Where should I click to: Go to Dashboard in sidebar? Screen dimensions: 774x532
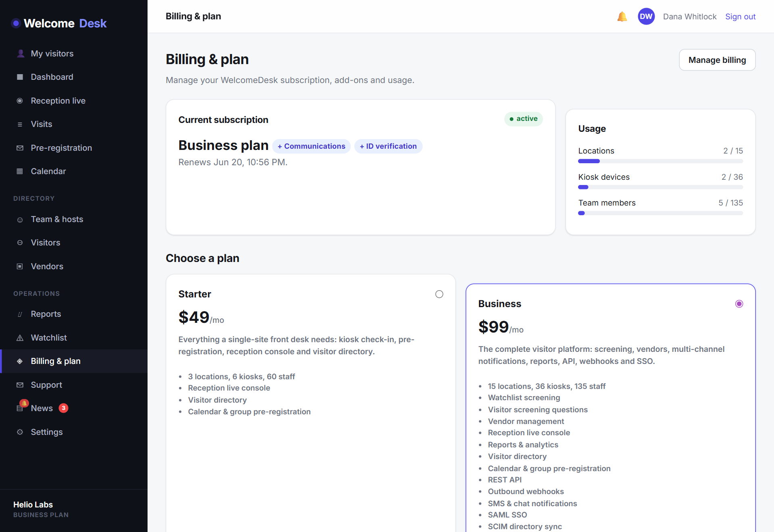74,77
